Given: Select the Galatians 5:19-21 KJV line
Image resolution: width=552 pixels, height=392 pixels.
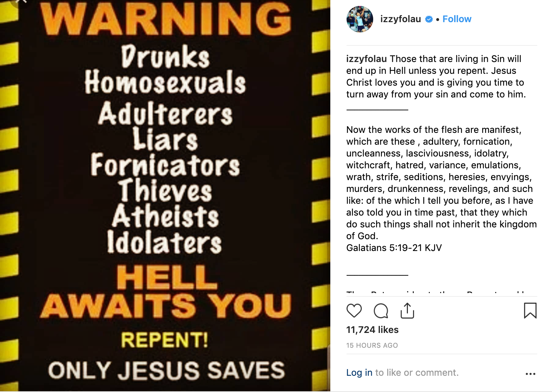Looking at the screenshot, I should point(394,248).
